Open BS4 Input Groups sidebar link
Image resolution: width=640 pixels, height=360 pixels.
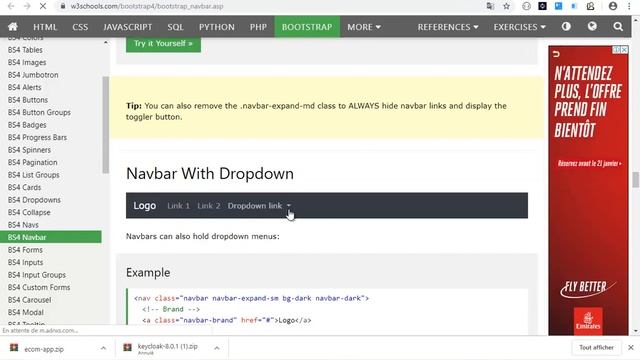click(x=37, y=275)
